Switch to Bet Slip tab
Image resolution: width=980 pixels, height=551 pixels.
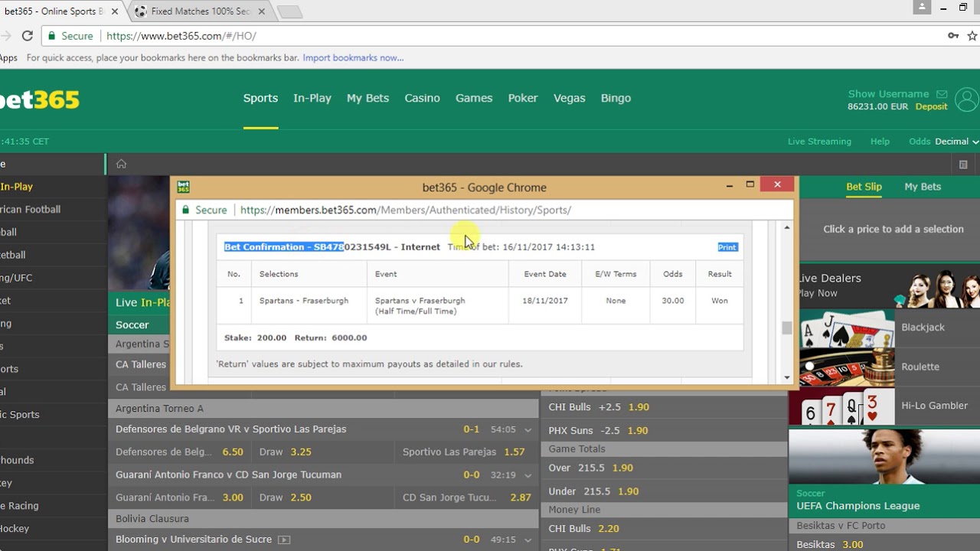864,187
